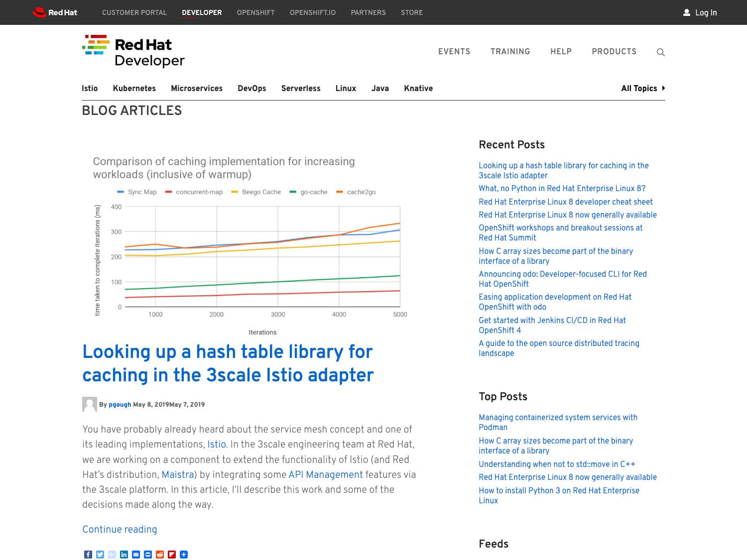Open Announcing odo post
This screenshot has height=560, width=747.
[563, 279]
